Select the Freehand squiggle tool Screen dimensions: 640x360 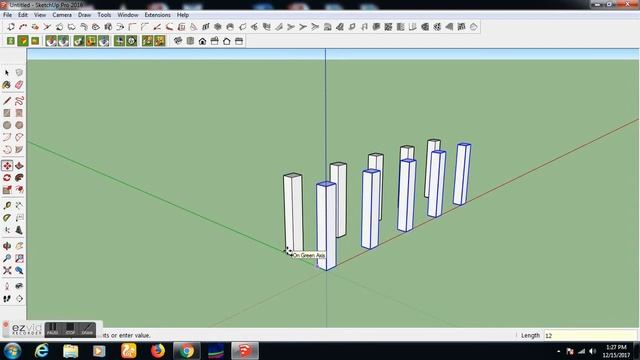[19, 100]
